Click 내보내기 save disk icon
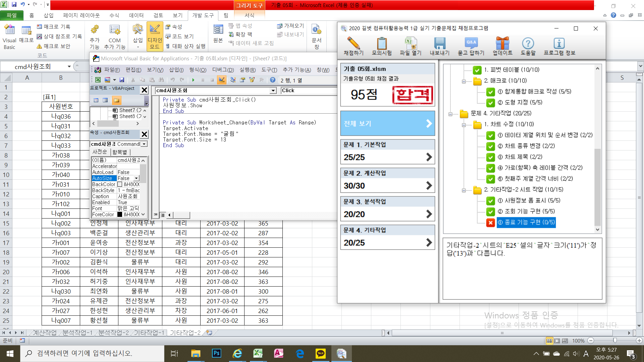The width and height of the screenshot is (644, 362). click(439, 44)
